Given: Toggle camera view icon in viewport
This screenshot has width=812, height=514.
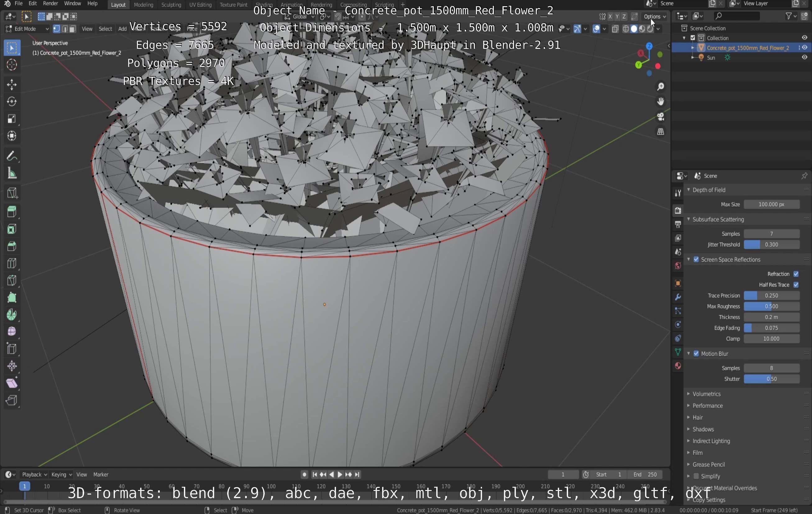Looking at the screenshot, I should 660,117.
